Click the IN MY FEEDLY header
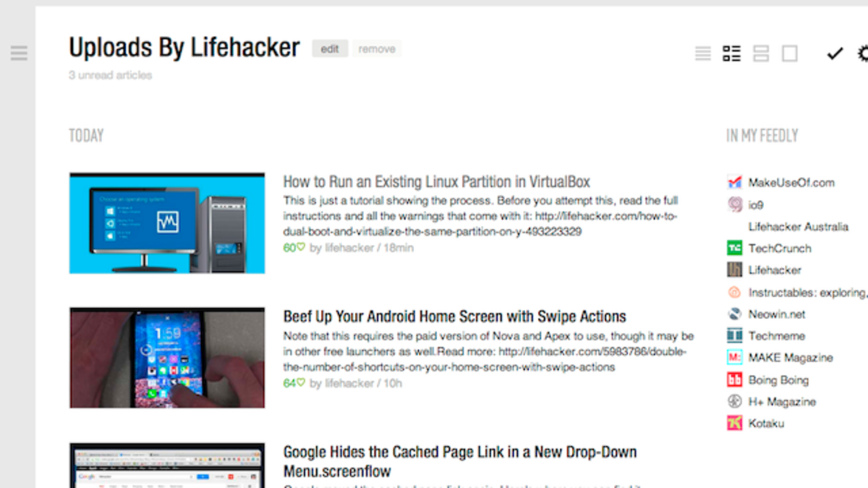Screen dimensions: 868x488 tap(762, 135)
